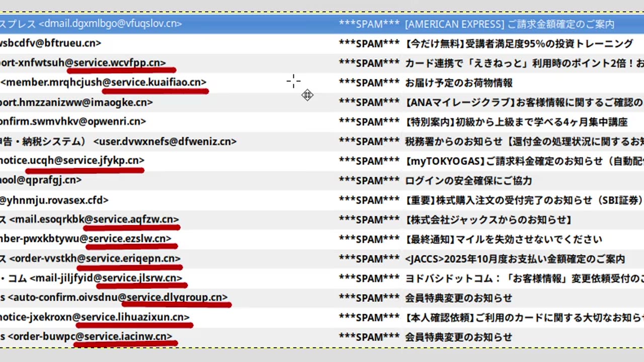
Task: Click sender wsbcdfv@bftrueu.cn
Action: click(50, 43)
